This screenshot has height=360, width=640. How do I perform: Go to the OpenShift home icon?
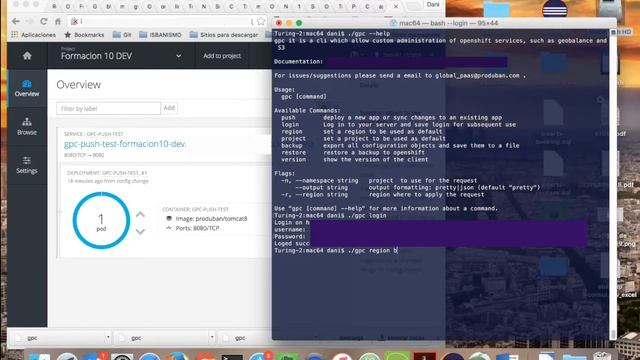click(x=27, y=56)
